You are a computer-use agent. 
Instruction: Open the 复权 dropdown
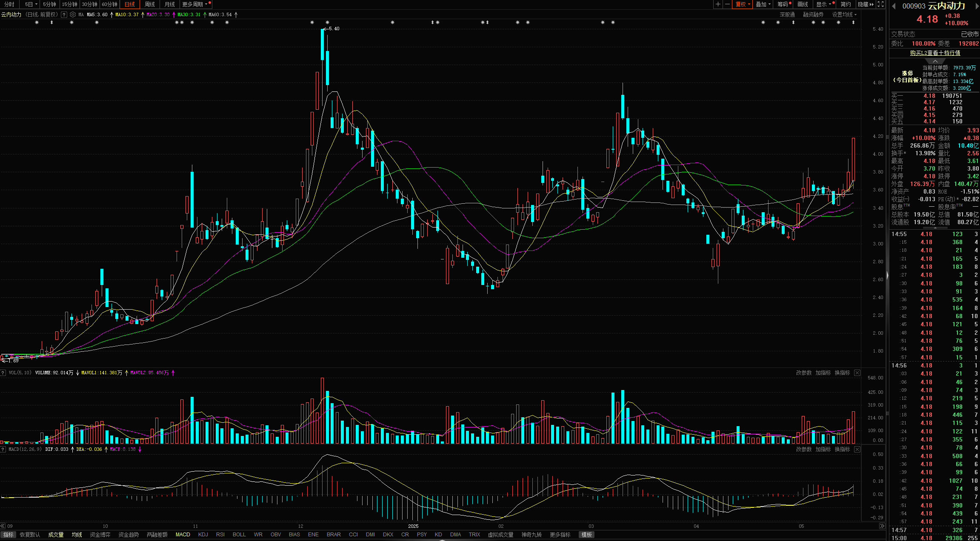tap(743, 4)
